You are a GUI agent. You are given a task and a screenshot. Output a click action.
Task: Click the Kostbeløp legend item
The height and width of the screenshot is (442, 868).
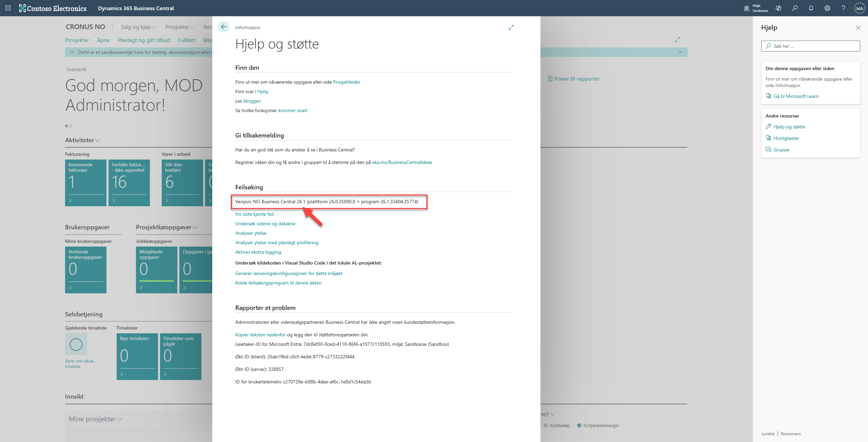[x=556, y=425]
